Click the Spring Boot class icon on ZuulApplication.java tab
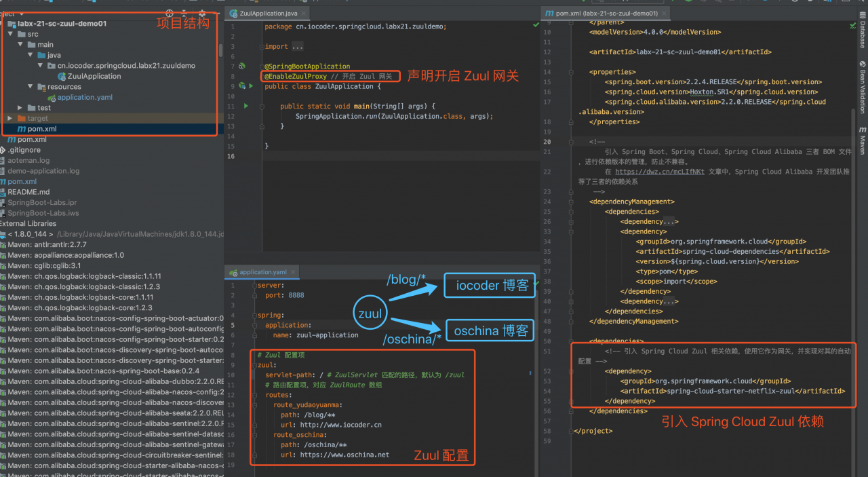The width and height of the screenshot is (868, 477). 232,12
